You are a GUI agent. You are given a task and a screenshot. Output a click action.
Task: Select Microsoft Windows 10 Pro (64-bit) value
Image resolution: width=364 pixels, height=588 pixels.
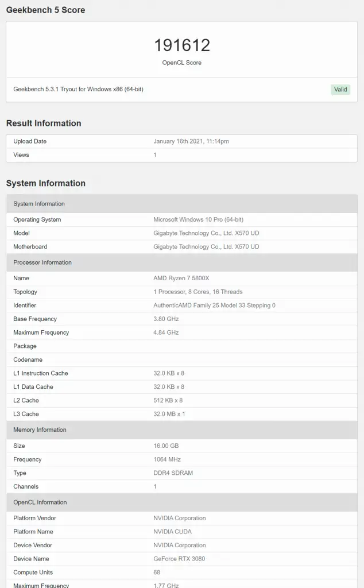pyautogui.click(x=198, y=220)
